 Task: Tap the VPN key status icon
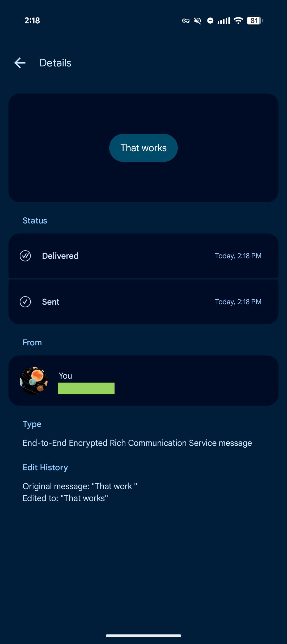(186, 21)
